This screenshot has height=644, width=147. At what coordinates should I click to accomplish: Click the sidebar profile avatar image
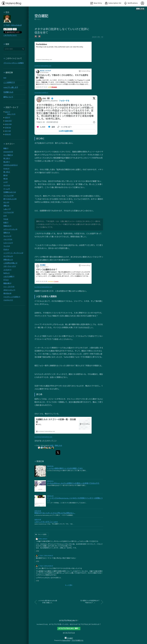point(7,19)
